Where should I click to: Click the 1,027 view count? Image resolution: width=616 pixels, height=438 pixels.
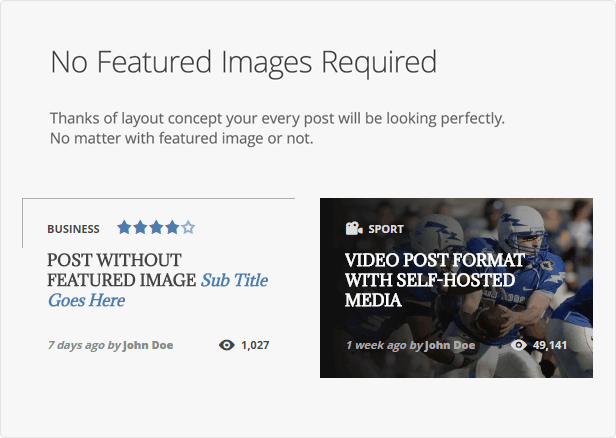[255, 345]
